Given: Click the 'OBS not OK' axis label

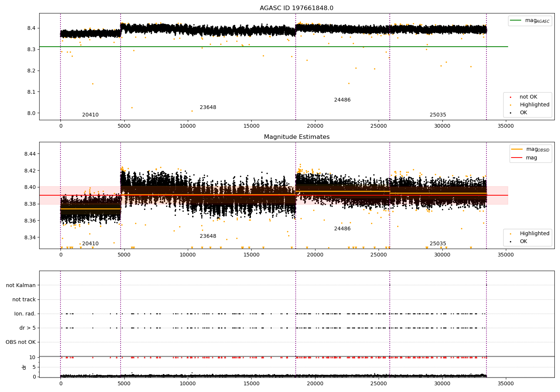Looking at the screenshot, I should click(x=21, y=342).
